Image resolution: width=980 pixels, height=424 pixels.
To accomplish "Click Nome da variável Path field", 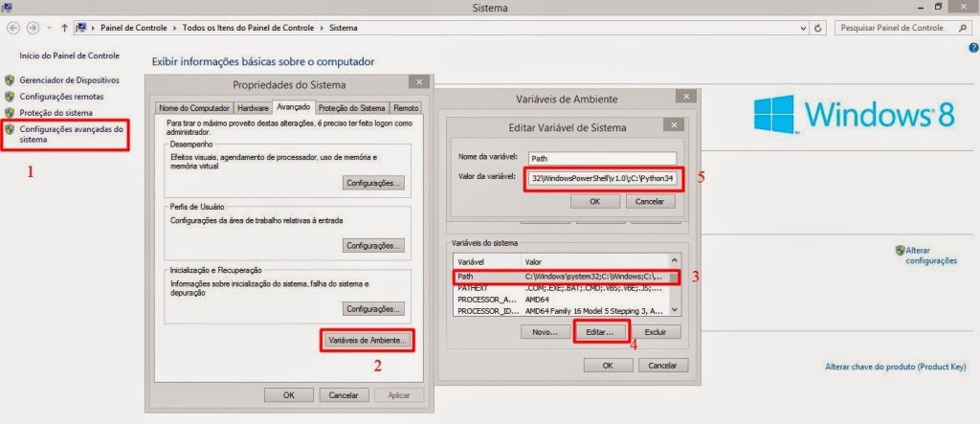I will click(x=602, y=159).
